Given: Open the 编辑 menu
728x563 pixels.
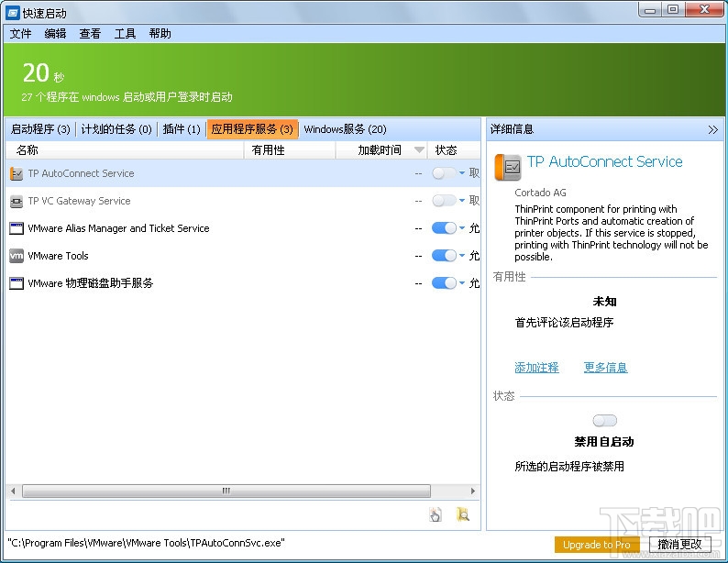Looking at the screenshot, I should coord(55,33).
